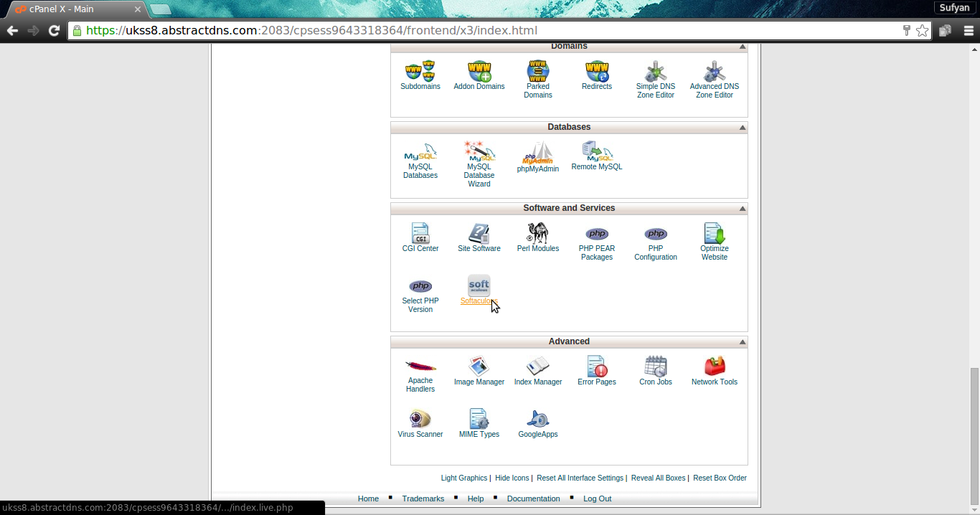Collapse the Domains box

[x=743, y=47]
